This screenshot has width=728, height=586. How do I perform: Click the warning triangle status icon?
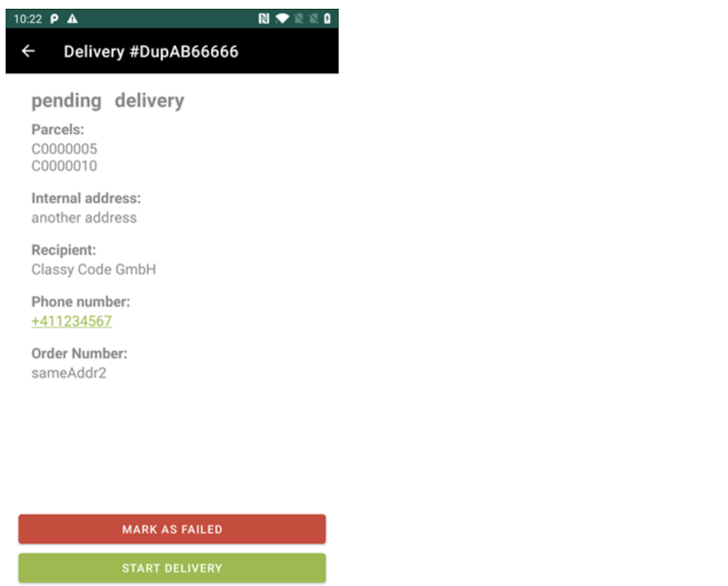click(73, 19)
